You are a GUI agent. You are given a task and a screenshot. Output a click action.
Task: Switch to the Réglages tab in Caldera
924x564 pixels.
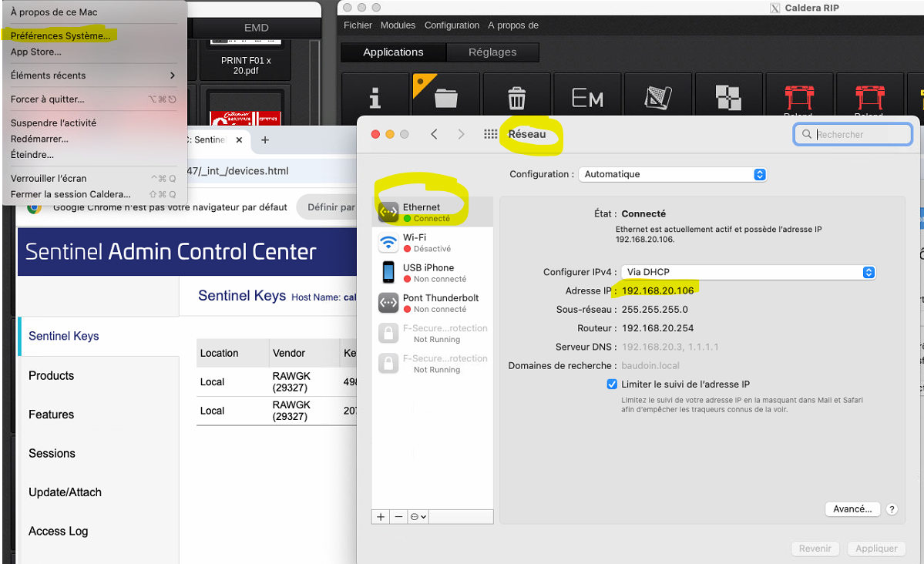(492, 52)
